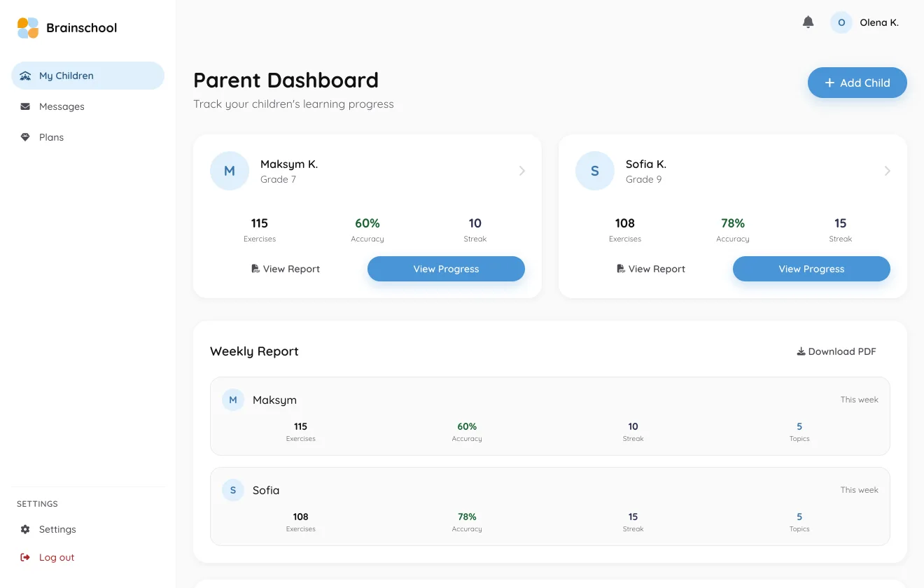Click the Messages envelope icon
Image resolution: width=924 pixels, height=588 pixels.
point(25,106)
